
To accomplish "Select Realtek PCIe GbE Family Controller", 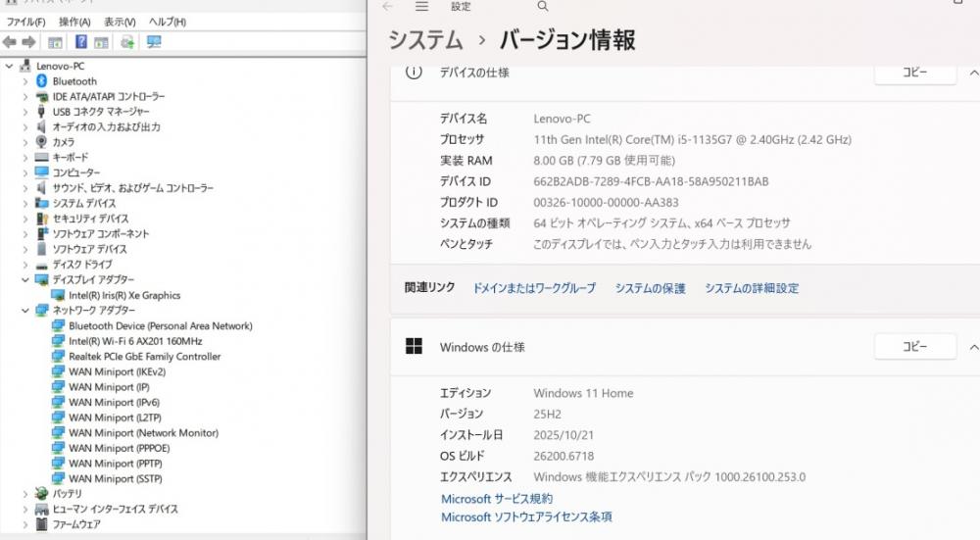I will pos(144,357).
